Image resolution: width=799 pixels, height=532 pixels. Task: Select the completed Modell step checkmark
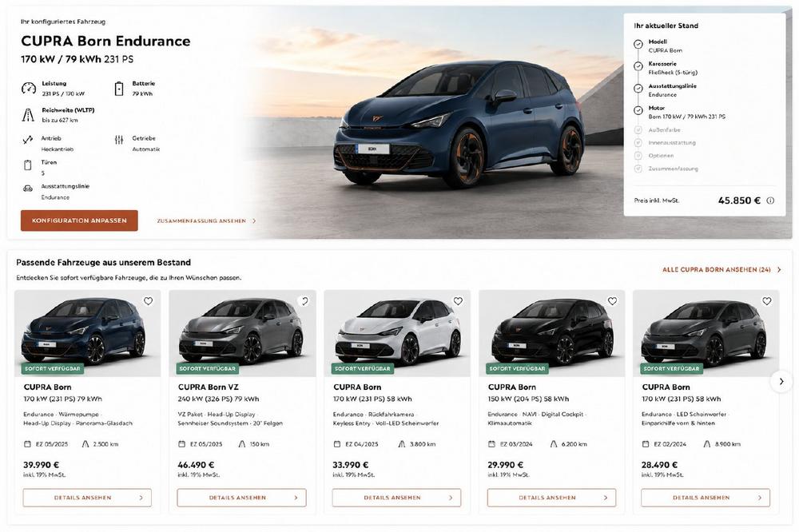(x=638, y=45)
